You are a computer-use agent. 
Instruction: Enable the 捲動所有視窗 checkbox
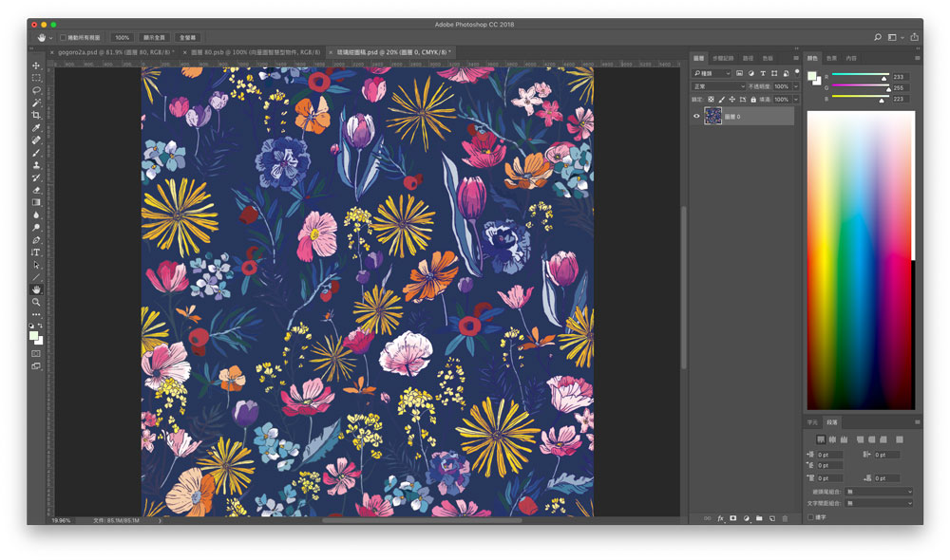point(64,37)
